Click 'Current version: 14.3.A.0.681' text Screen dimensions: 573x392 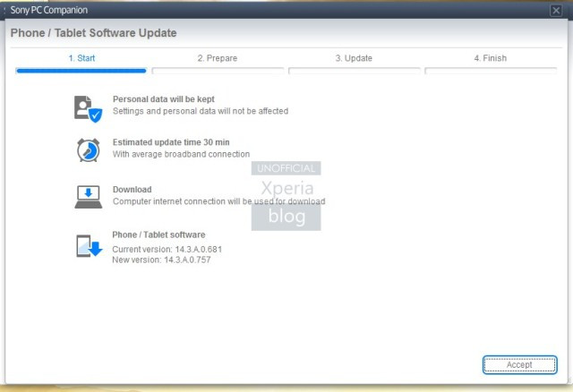click(167, 249)
